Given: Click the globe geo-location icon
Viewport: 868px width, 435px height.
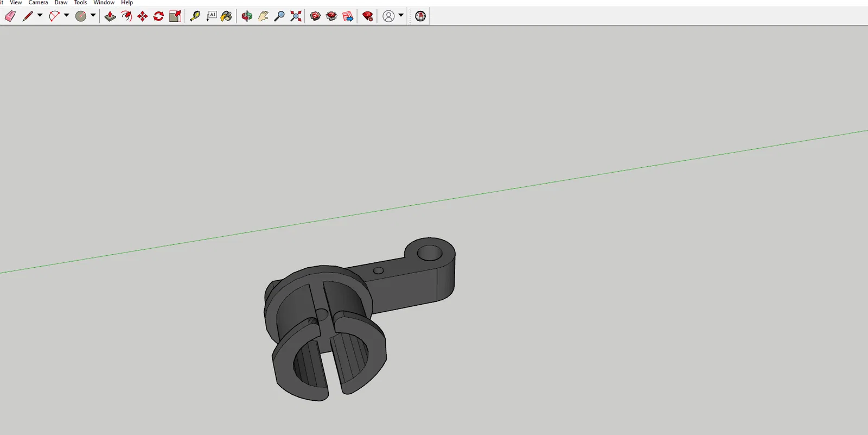Looking at the screenshot, I should 420,16.
